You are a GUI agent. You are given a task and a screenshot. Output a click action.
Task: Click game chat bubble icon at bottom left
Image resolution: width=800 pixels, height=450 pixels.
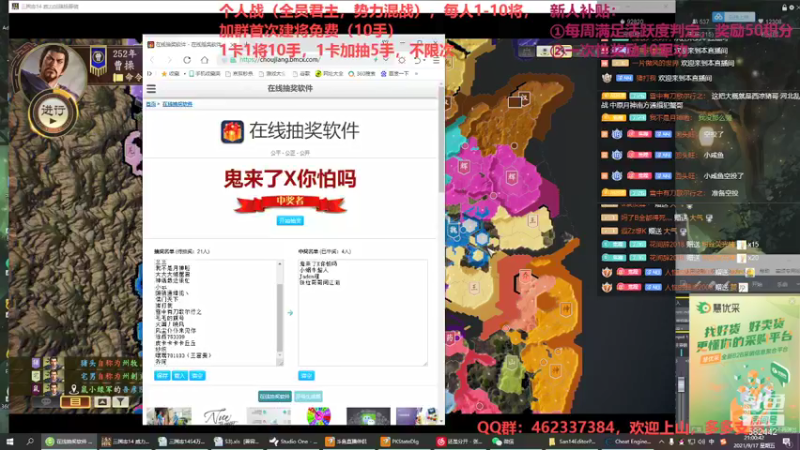pyautogui.click(x=46, y=402)
